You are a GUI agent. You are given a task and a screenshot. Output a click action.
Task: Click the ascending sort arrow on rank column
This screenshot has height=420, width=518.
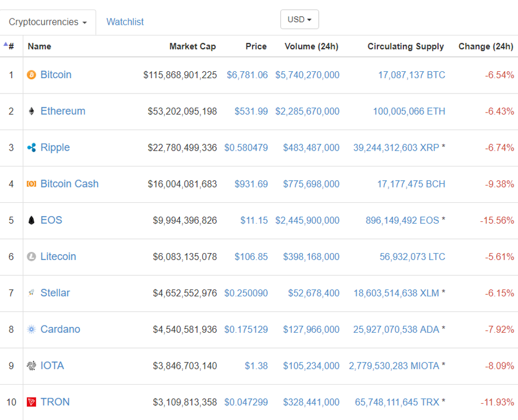click(4, 43)
